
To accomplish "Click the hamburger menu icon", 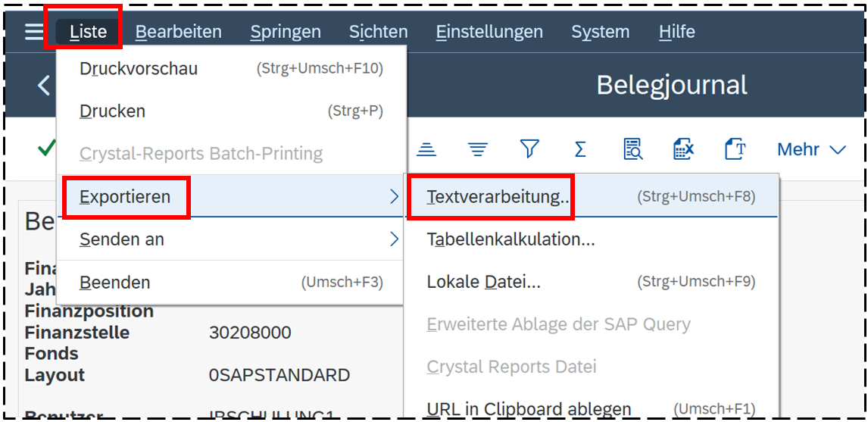I will (34, 32).
